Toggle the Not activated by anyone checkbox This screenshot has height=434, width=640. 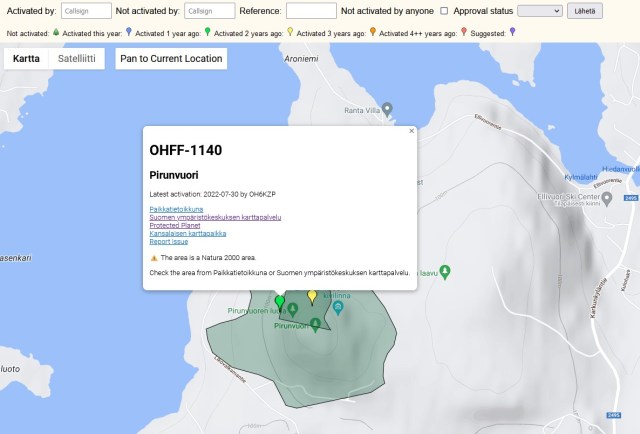tap(444, 11)
